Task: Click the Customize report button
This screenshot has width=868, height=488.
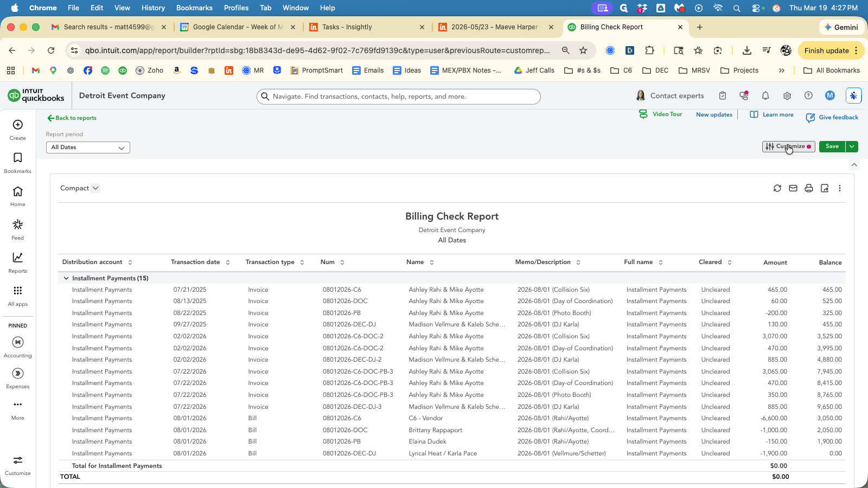Action: (x=788, y=146)
